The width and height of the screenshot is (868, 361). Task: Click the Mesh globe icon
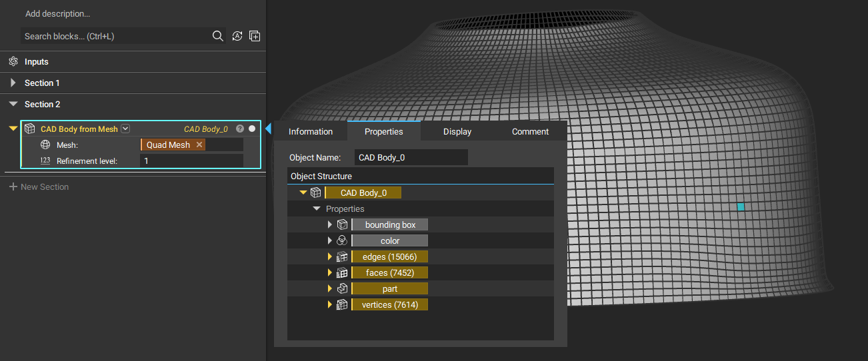pos(45,145)
